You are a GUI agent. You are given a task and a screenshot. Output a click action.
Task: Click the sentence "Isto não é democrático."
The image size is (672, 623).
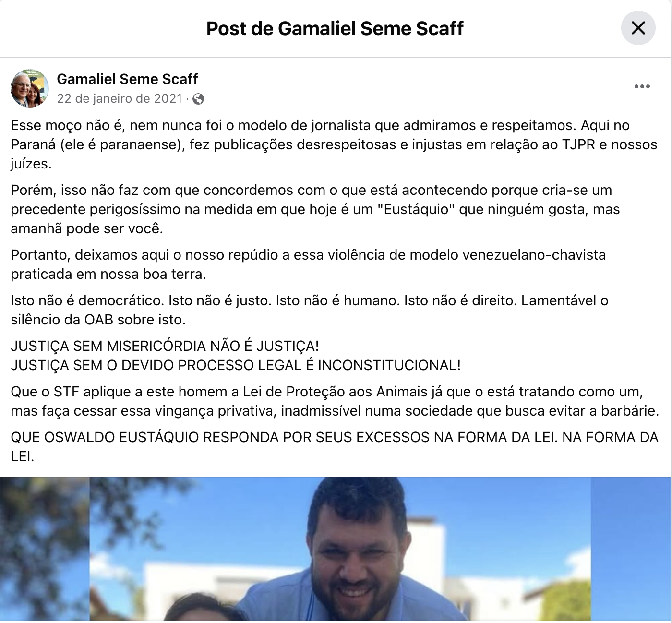click(87, 300)
